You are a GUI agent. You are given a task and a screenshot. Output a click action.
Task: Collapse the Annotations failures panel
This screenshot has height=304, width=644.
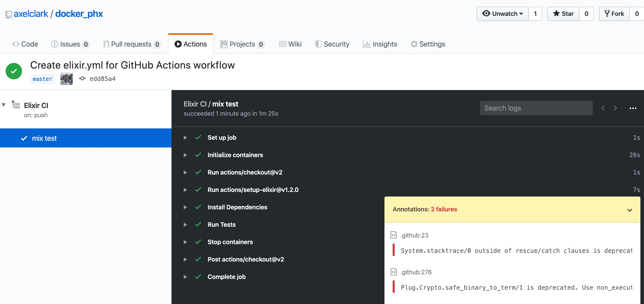click(629, 210)
